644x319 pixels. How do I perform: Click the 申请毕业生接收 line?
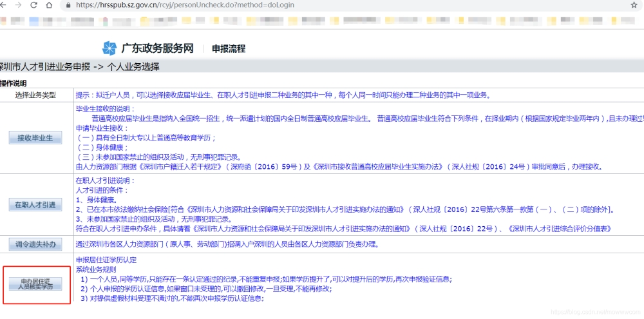pos(102,128)
